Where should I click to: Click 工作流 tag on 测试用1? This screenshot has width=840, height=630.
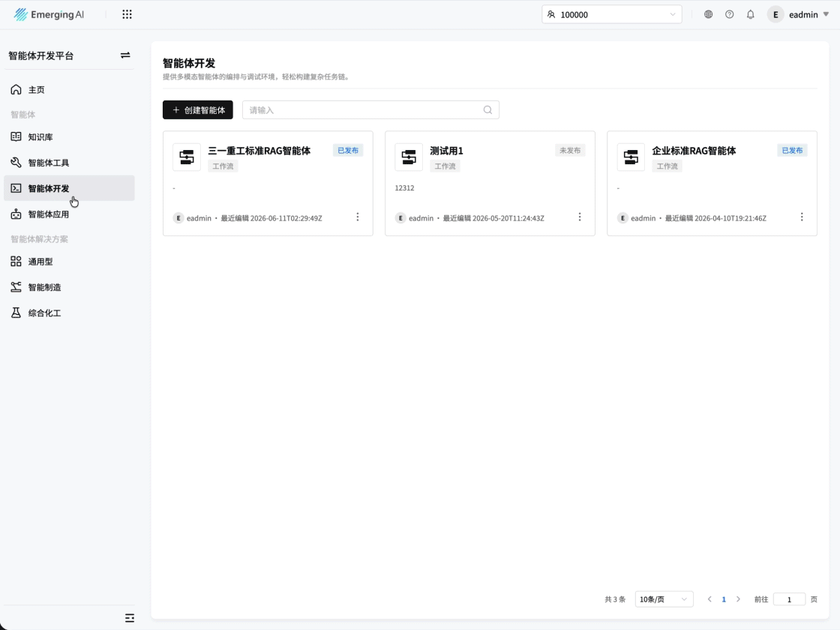(445, 166)
